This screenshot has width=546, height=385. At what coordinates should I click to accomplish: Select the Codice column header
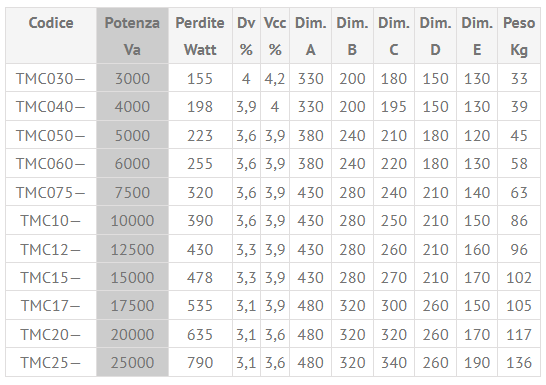[x=51, y=36]
